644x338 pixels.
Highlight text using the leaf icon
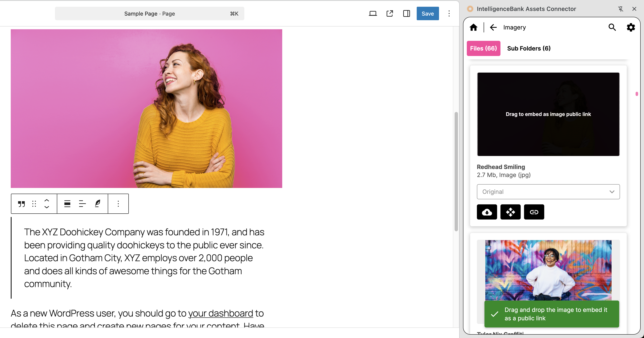pyautogui.click(x=97, y=204)
